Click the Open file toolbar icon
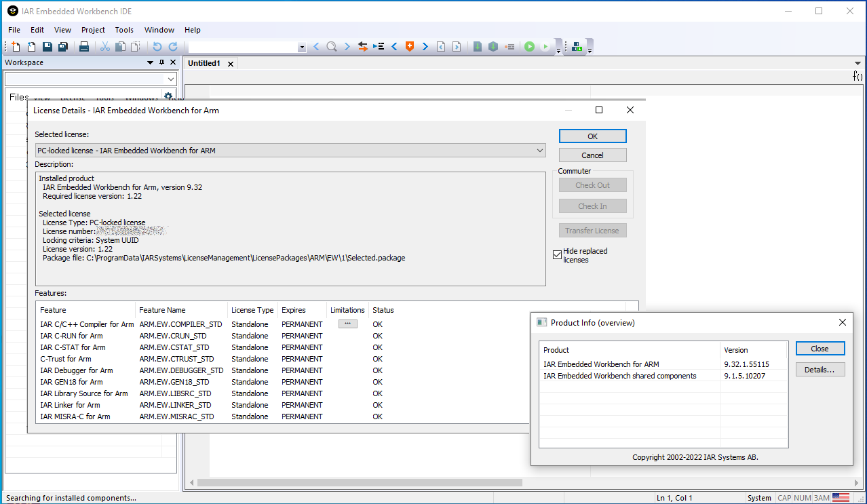This screenshot has height=504, width=867. pos(31,47)
